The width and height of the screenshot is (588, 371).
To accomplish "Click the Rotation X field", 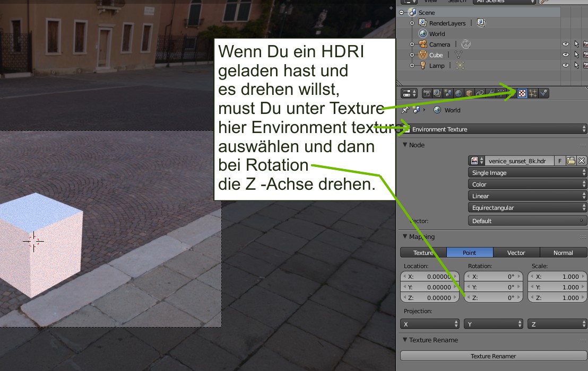I will coord(494,277).
